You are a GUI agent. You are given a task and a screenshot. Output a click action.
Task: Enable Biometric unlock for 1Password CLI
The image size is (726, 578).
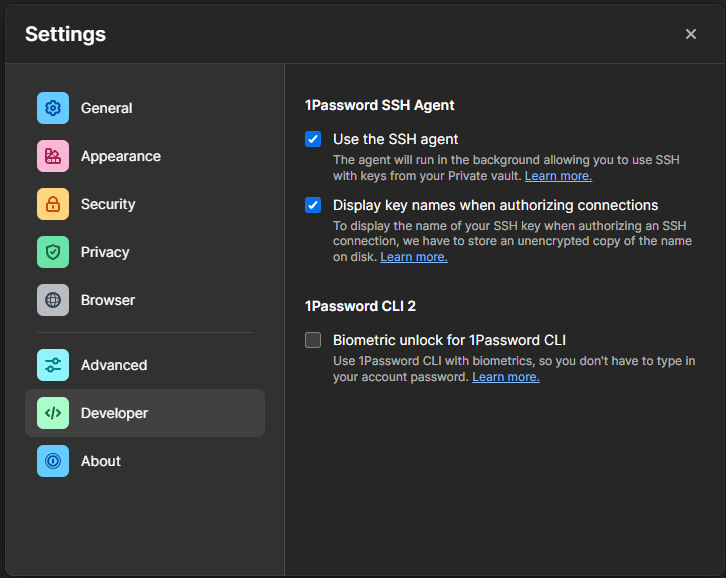pos(313,340)
